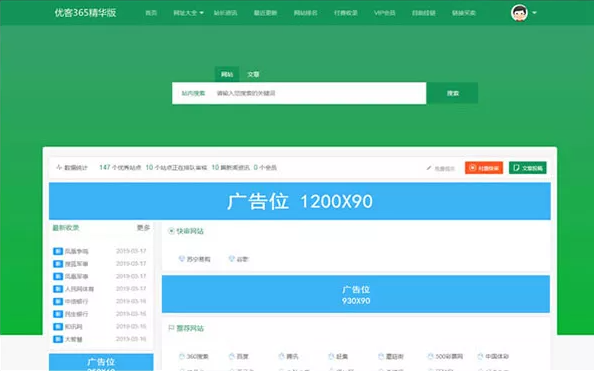Click the diamond icon beside 苏宁易购

(x=181, y=259)
